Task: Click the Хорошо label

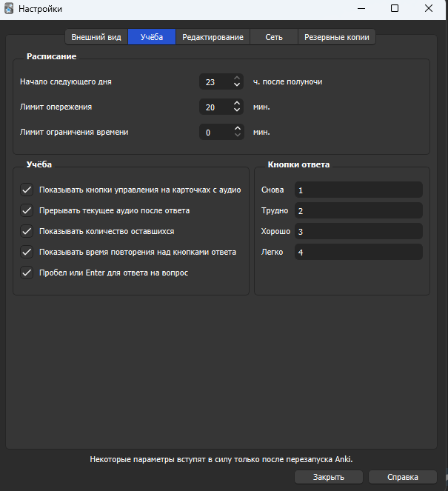Action: [275, 231]
